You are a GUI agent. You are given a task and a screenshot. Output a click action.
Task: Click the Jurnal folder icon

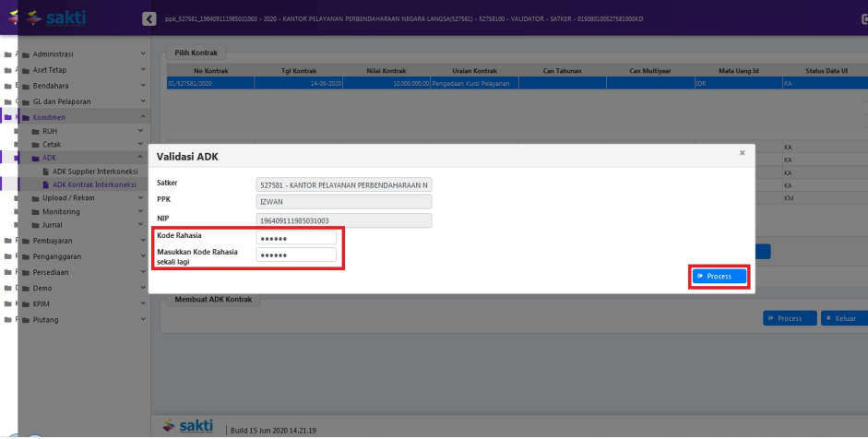click(36, 225)
